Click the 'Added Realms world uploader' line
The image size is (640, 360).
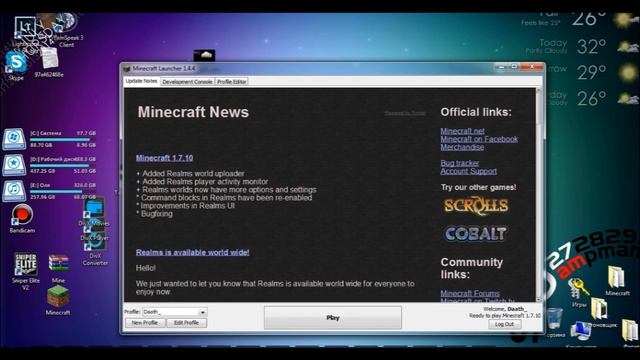(x=190, y=173)
